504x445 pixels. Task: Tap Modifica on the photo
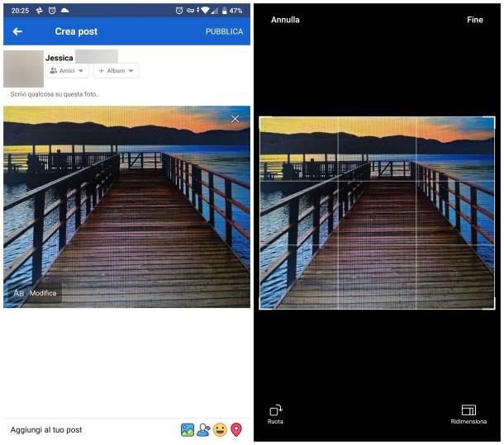tap(43, 293)
